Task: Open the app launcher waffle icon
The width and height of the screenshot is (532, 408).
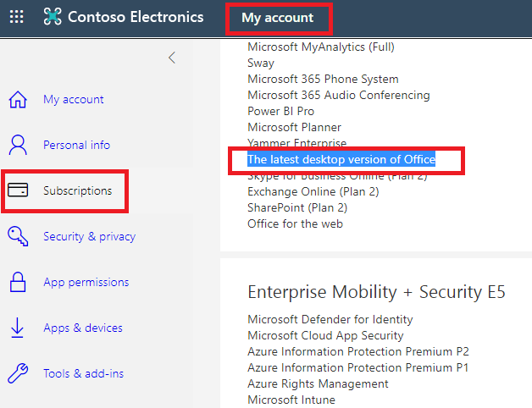Action: click(17, 17)
